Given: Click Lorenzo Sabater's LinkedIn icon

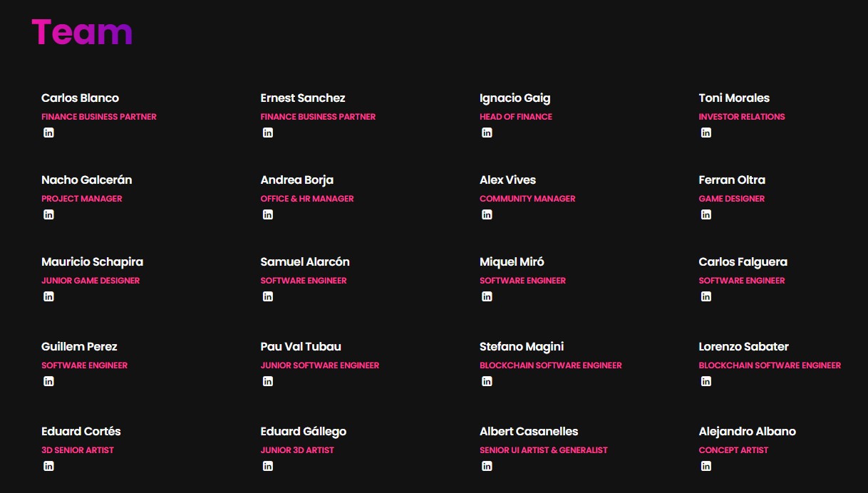Looking at the screenshot, I should [706, 381].
